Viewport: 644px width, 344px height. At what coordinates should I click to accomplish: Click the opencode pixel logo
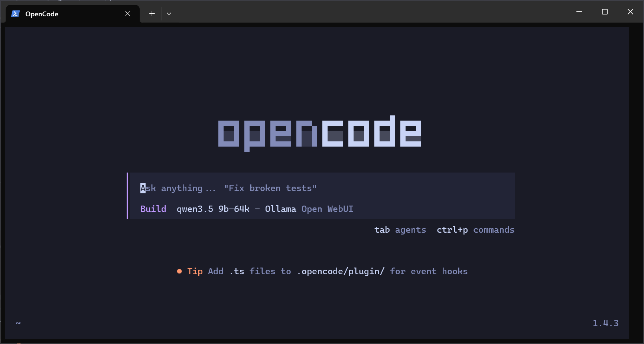[320, 133]
